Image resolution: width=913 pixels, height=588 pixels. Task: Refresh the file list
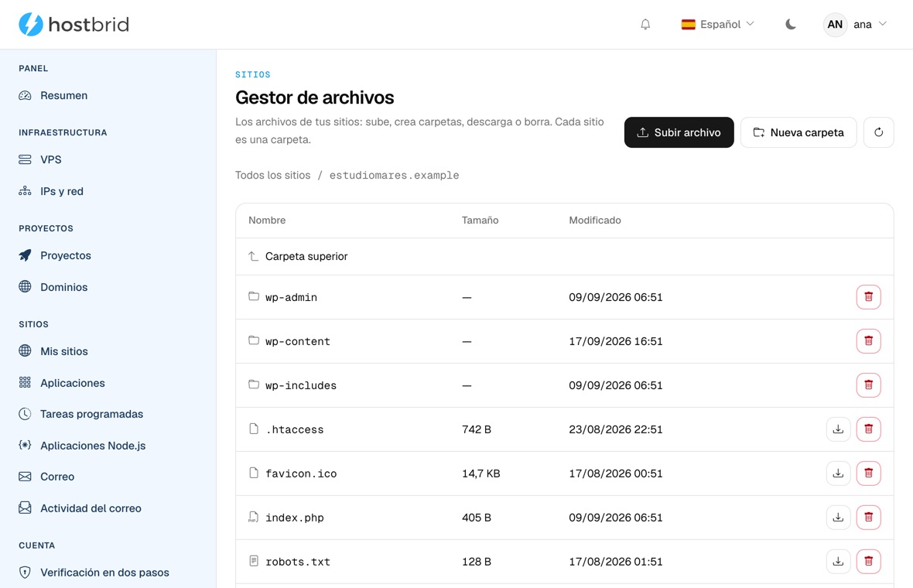pyautogui.click(x=878, y=132)
